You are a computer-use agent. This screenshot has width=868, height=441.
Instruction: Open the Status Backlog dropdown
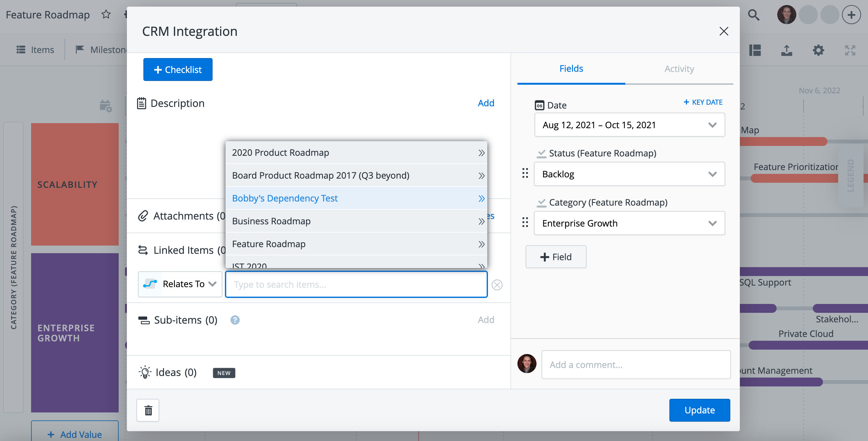coord(629,174)
